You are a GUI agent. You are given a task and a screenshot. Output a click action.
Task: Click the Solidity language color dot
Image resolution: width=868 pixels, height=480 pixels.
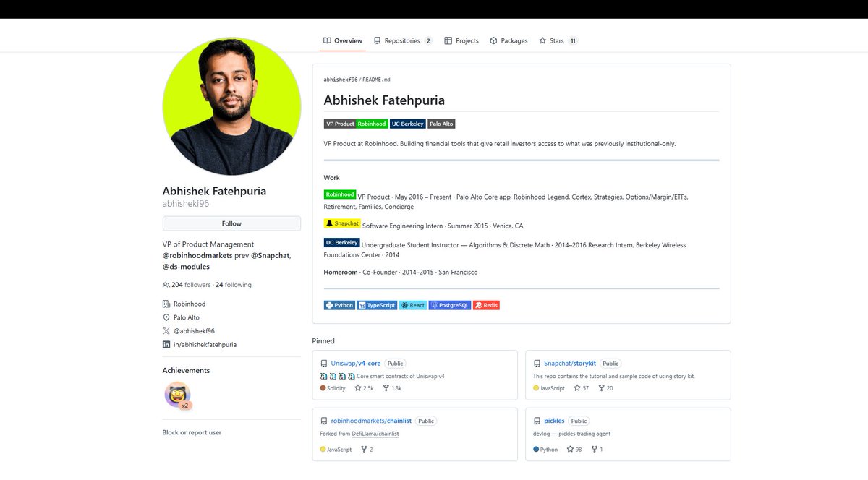323,388
